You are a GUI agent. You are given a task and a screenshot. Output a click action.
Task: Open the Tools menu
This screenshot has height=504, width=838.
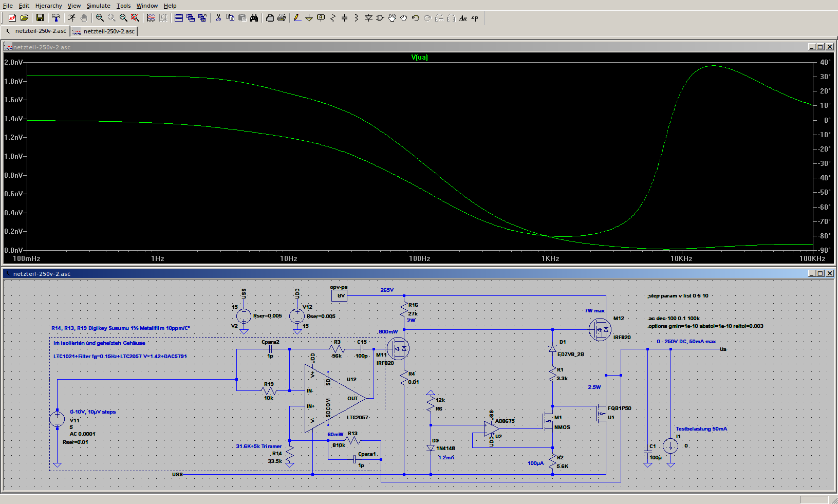coord(123,6)
